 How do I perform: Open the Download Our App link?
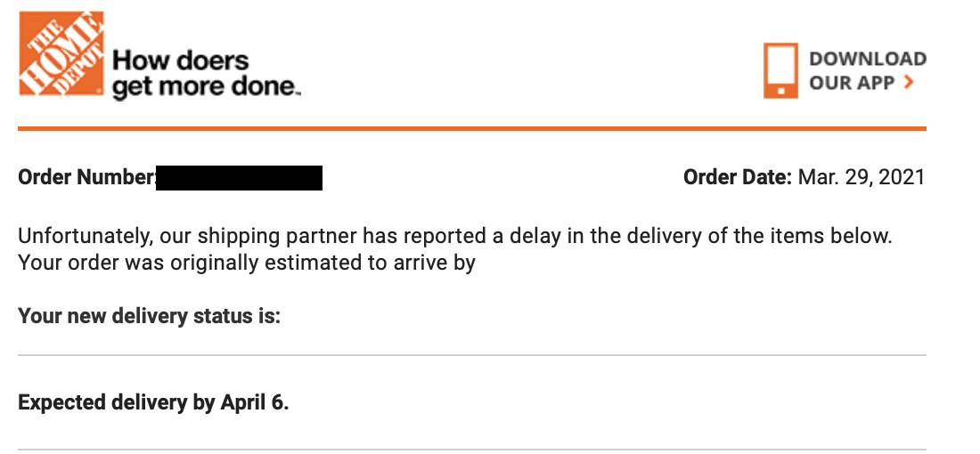[x=845, y=70]
